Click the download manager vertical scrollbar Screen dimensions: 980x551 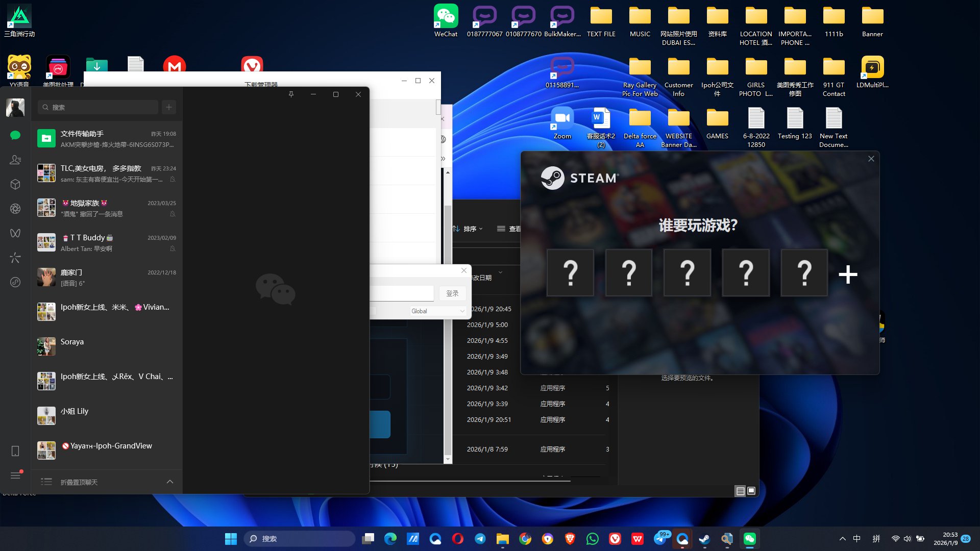pyautogui.click(x=438, y=107)
